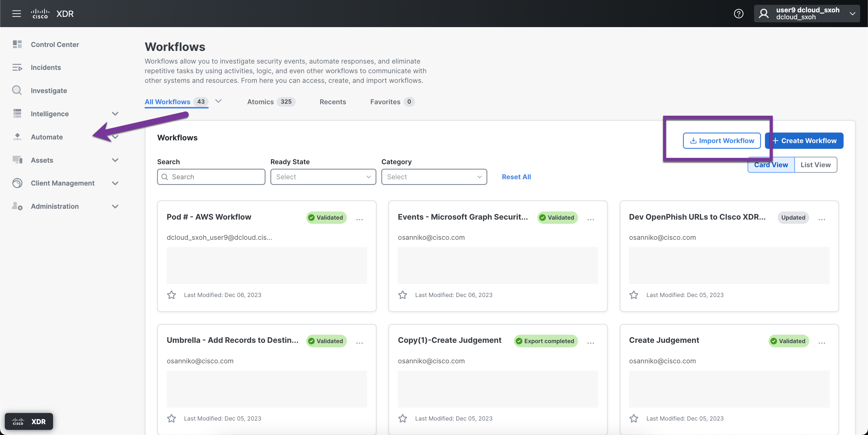Favorite the Pod # - AWS Workflow card
Screen dimensions: 868x435
[x=171, y=295]
